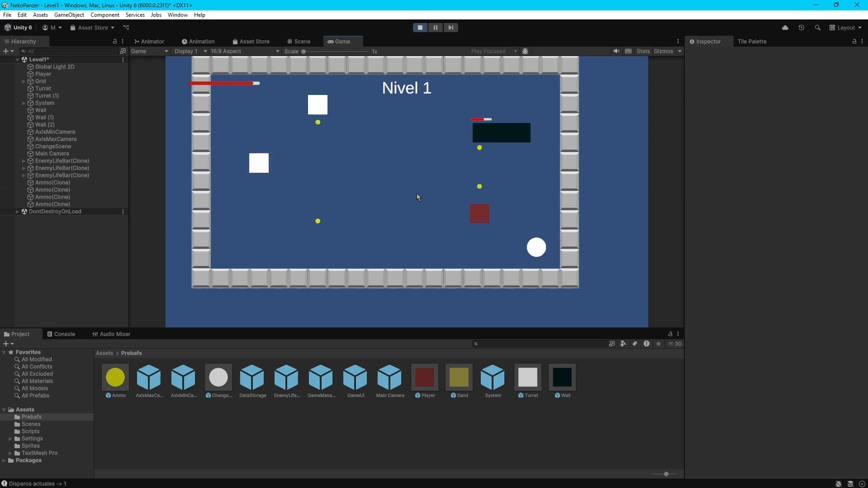Screen dimensions: 868x488
Task: Toggle Gizmos in Game view
Action: point(663,51)
